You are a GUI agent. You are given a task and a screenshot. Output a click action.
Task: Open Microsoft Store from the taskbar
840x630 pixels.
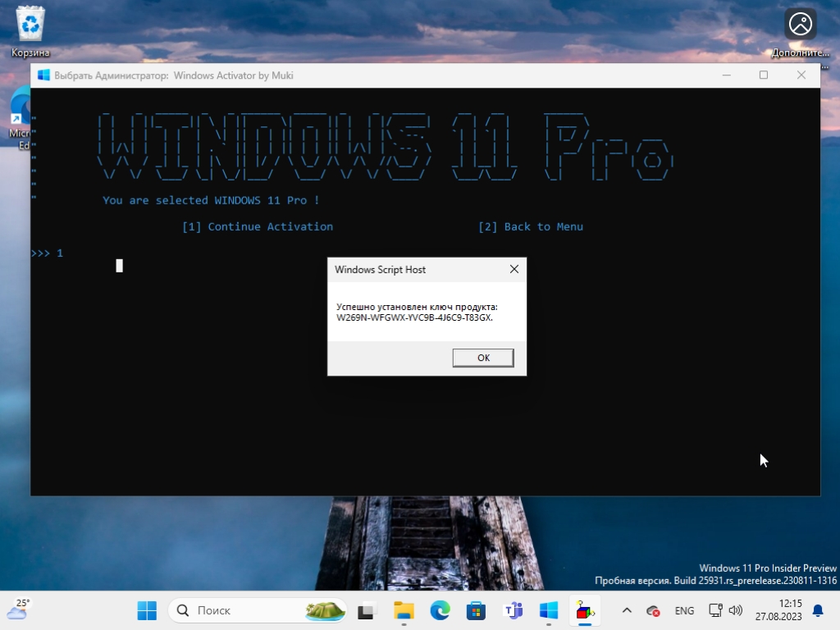(x=476, y=610)
